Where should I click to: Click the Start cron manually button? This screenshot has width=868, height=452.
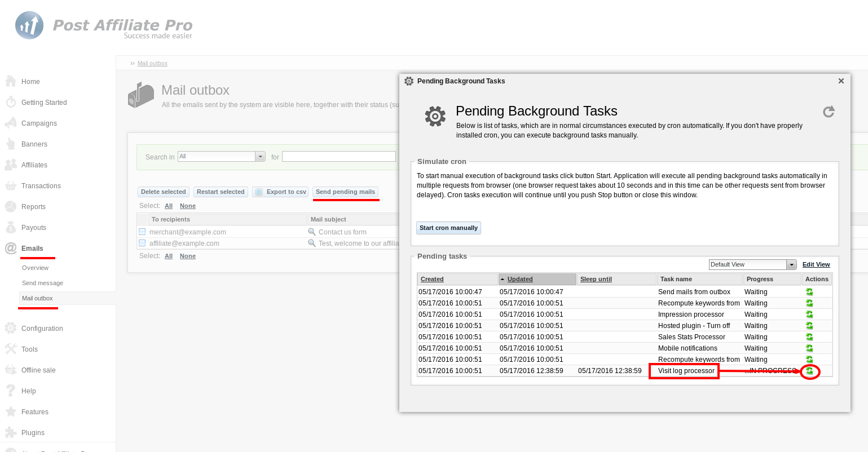click(448, 228)
